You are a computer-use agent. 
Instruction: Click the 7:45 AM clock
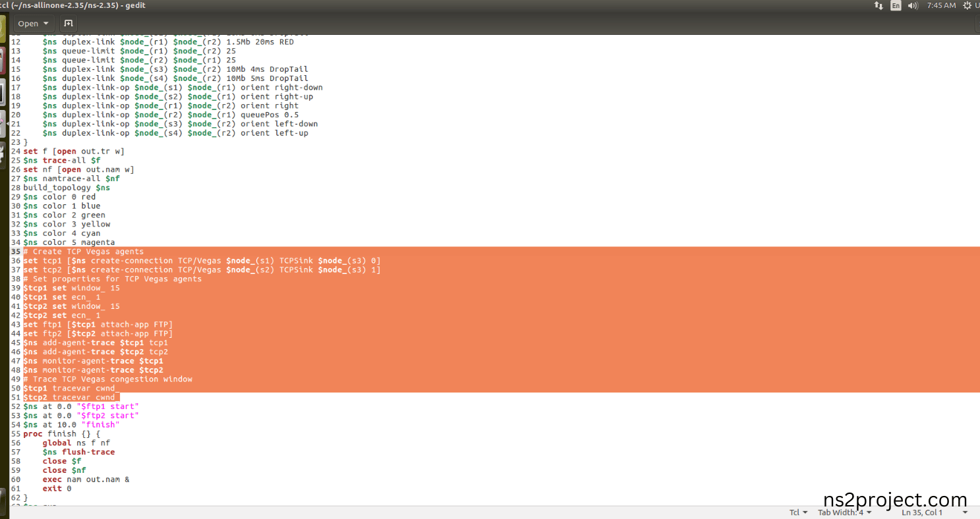coord(941,5)
